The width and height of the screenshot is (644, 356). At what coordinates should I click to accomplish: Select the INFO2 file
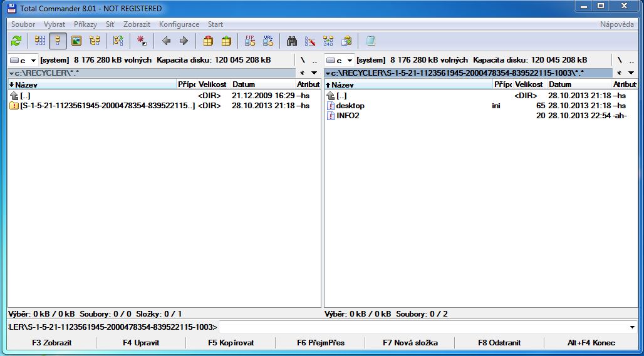coord(480,116)
